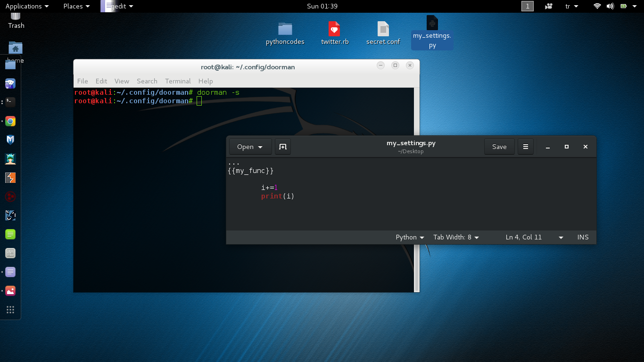Open the Applications menu in top bar
Viewport: 644px width, 362px height.
(x=27, y=6)
